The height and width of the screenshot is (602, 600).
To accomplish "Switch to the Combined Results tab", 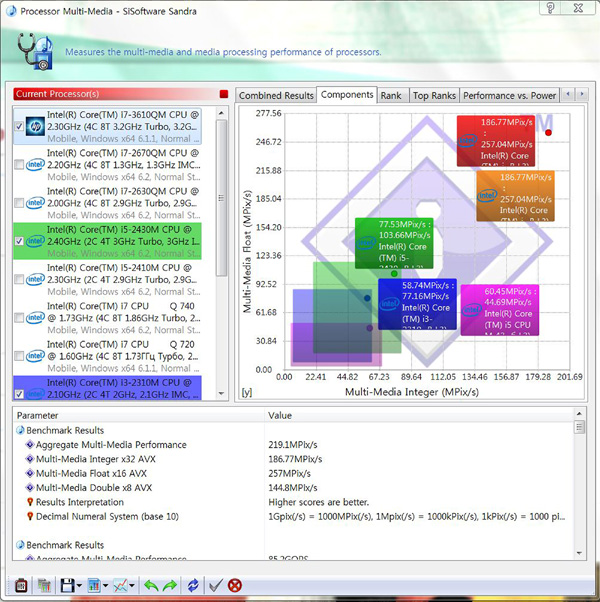I will tap(276, 96).
